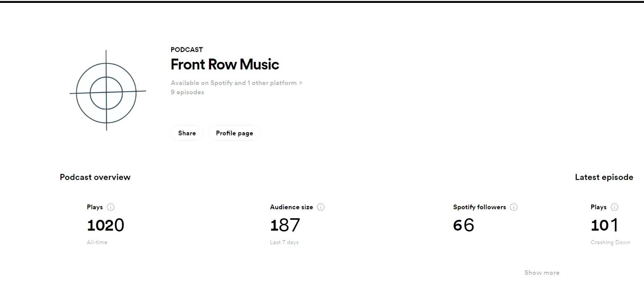Click the Spotify followers info icon
The width and height of the screenshot is (644, 302).
pyautogui.click(x=514, y=207)
